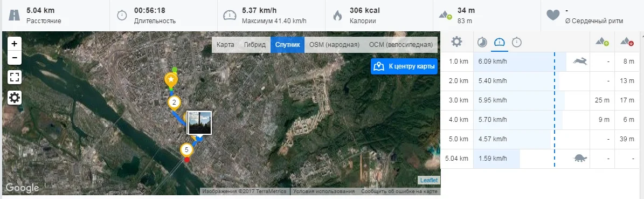Click Сообщить об ошибке на карте link

coord(400,191)
